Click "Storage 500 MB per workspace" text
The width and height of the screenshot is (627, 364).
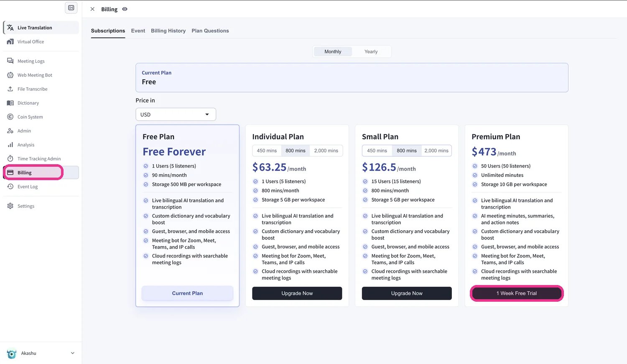[186, 184]
